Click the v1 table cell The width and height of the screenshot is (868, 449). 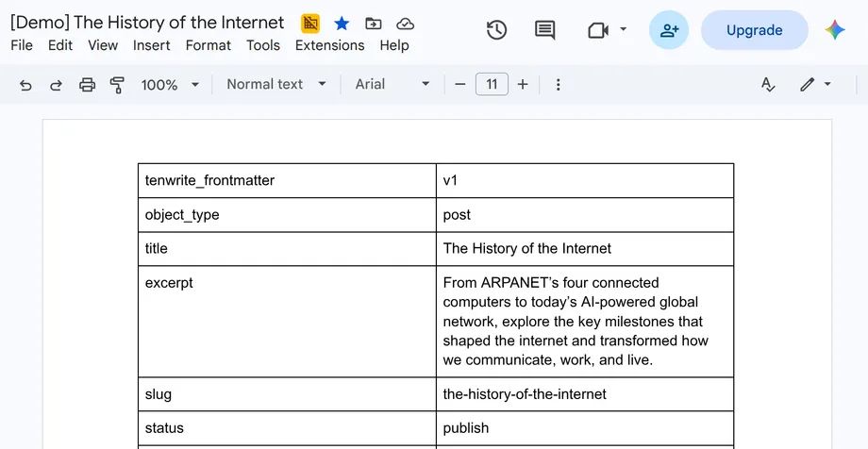tap(585, 180)
